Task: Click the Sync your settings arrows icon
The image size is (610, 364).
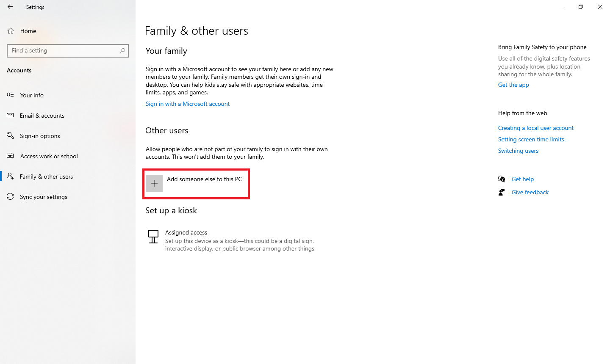Action: [x=10, y=196]
